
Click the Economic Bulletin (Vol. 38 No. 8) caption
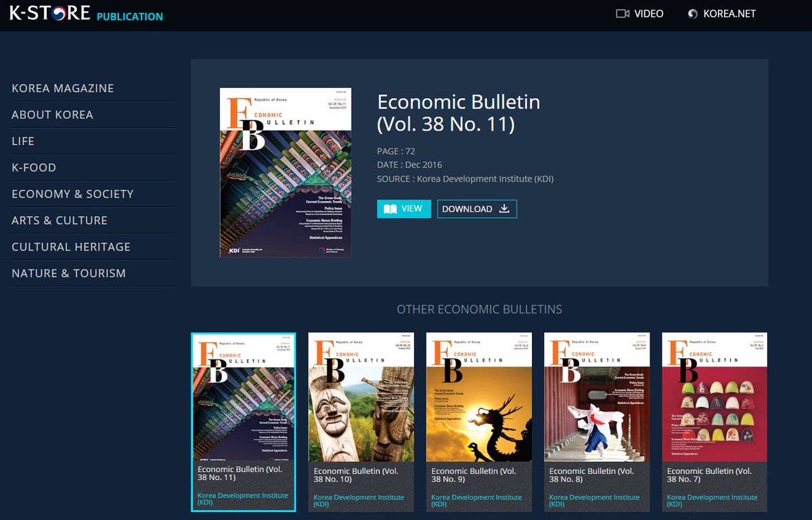click(x=592, y=475)
